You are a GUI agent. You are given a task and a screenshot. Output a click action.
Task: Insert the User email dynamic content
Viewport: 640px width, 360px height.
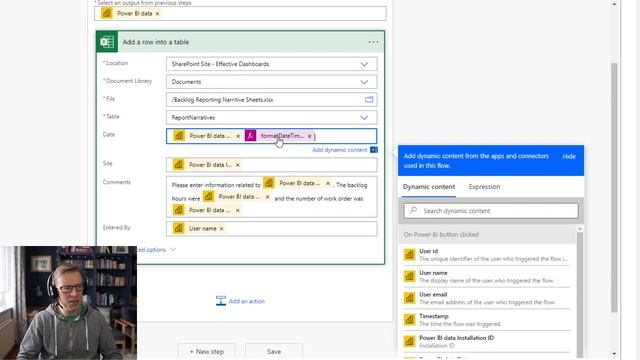pos(487,298)
